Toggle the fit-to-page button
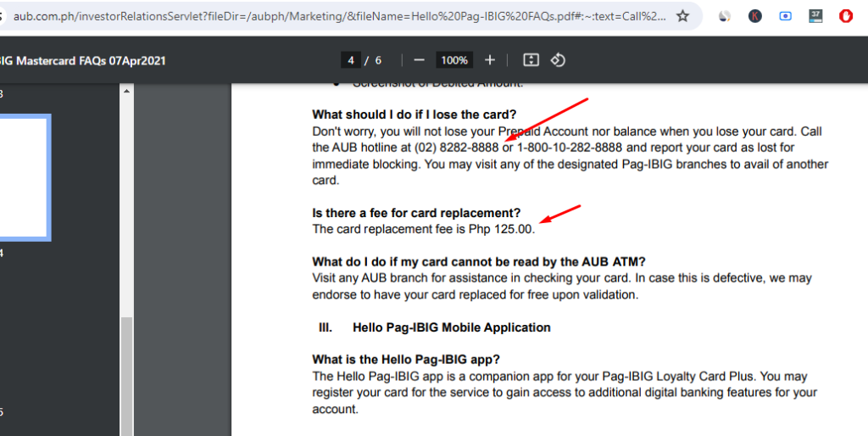 (x=531, y=60)
